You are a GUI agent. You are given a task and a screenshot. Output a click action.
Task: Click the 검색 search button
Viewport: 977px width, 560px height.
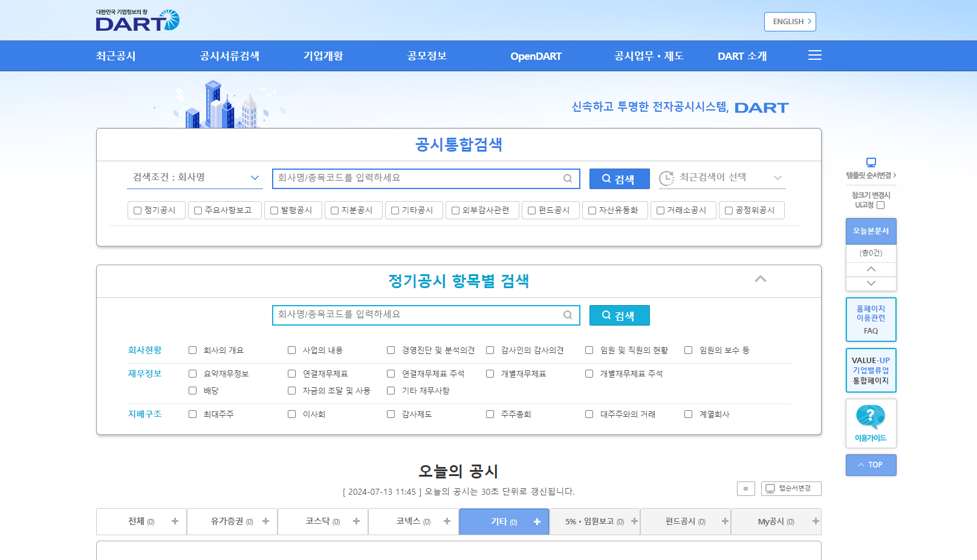click(619, 178)
